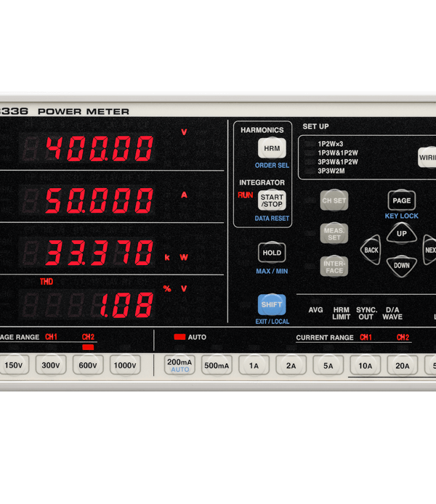Image resolution: width=436 pixels, height=504 pixels.
Task: Click the AVG label
Action: (x=315, y=310)
